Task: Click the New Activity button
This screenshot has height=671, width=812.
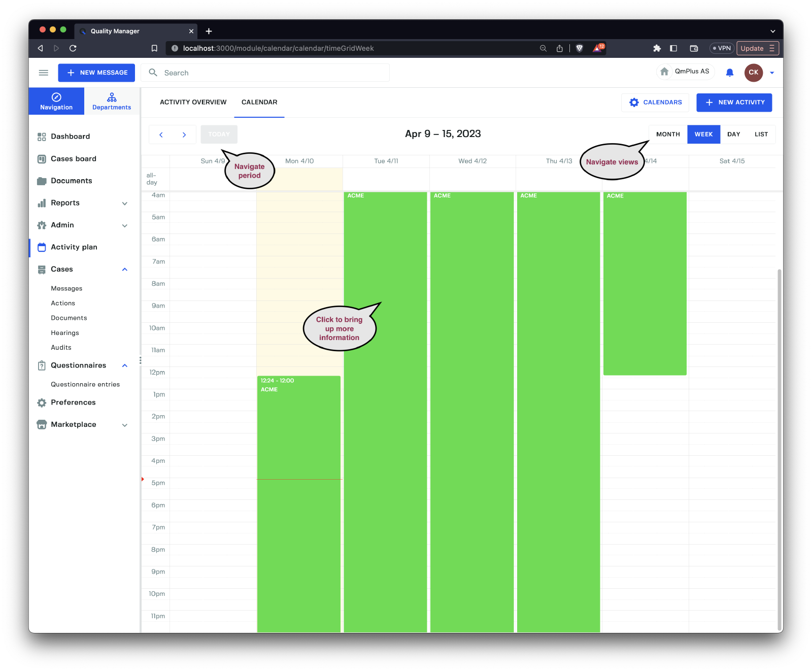Action: pos(734,103)
